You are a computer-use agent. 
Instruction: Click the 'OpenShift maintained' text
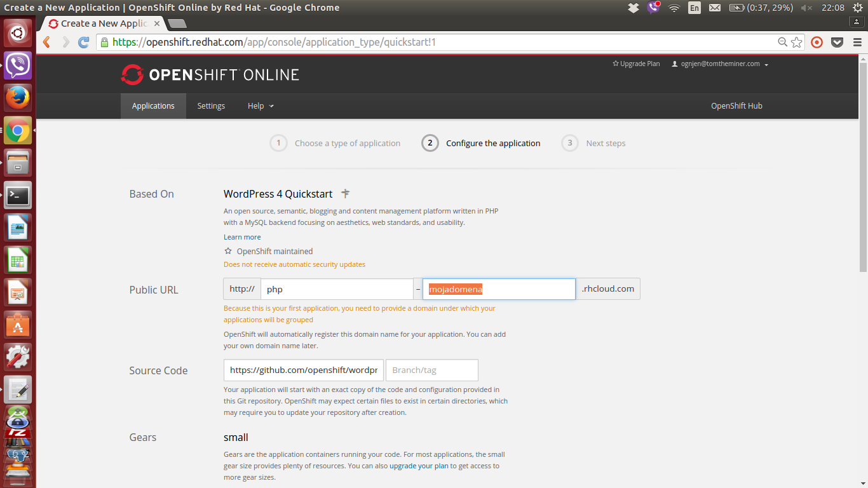[275, 251]
